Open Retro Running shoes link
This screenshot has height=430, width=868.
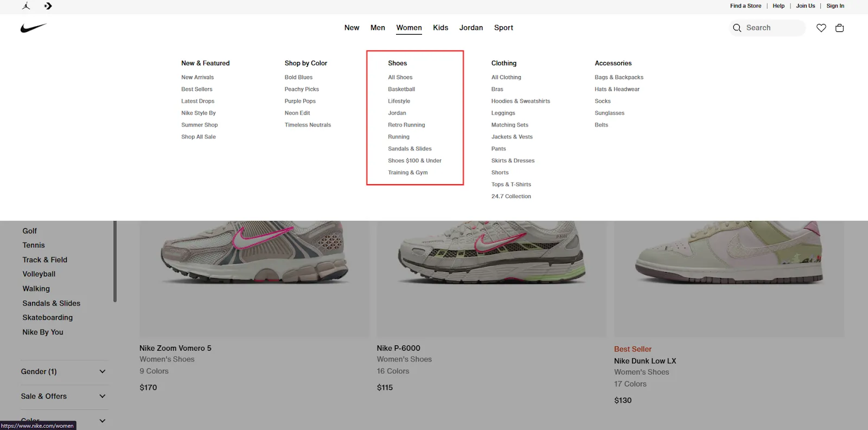tap(406, 125)
